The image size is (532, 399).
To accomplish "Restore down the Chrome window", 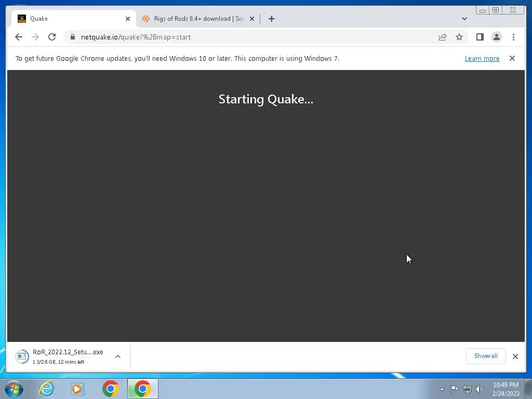I will tap(496, 10).
